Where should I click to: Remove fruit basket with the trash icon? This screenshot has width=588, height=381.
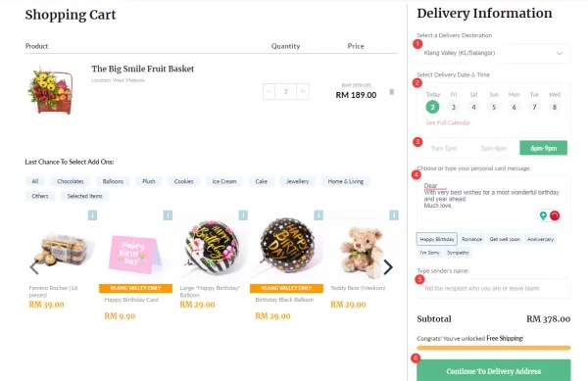391,92
